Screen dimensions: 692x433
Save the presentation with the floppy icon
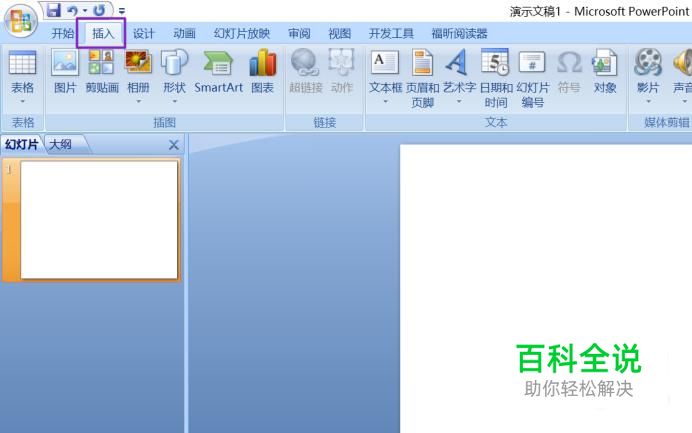click(53, 10)
